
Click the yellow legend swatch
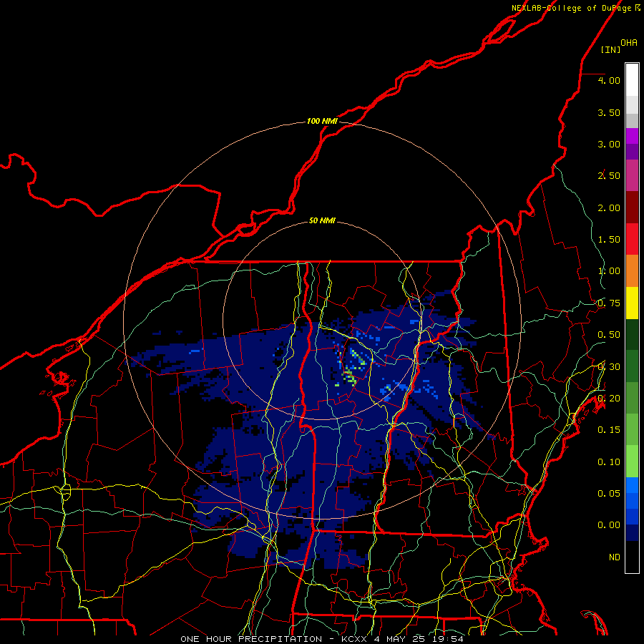click(x=632, y=303)
